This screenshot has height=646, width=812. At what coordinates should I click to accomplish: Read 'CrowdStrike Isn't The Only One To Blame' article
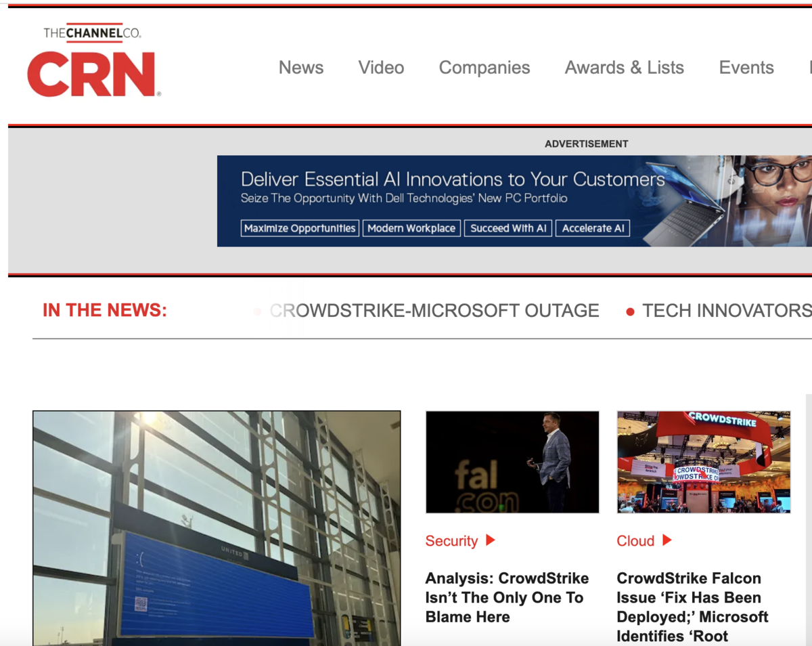507,597
